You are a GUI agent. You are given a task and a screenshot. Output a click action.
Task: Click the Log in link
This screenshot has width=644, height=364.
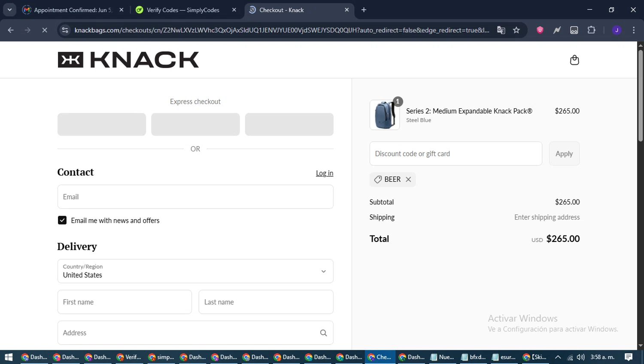pyautogui.click(x=325, y=173)
